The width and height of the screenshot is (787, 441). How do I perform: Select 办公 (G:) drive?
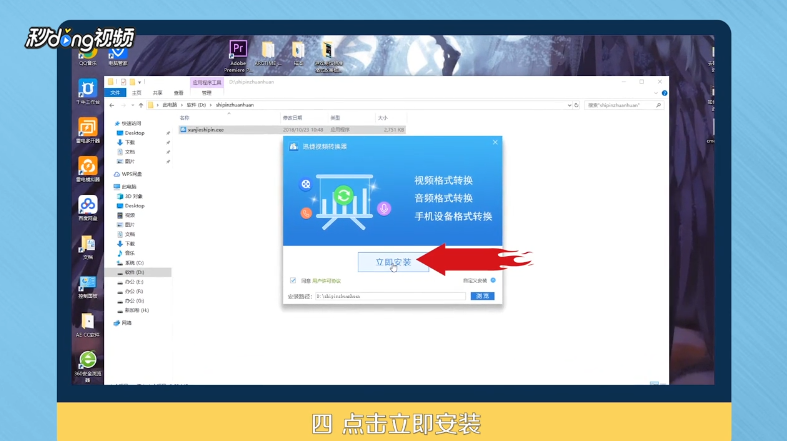(130, 301)
